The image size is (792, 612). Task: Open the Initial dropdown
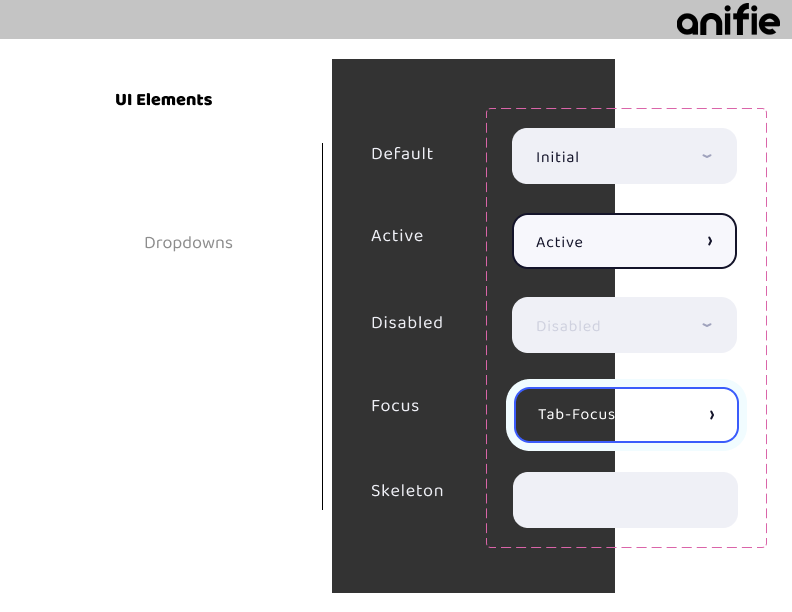[x=624, y=156]
